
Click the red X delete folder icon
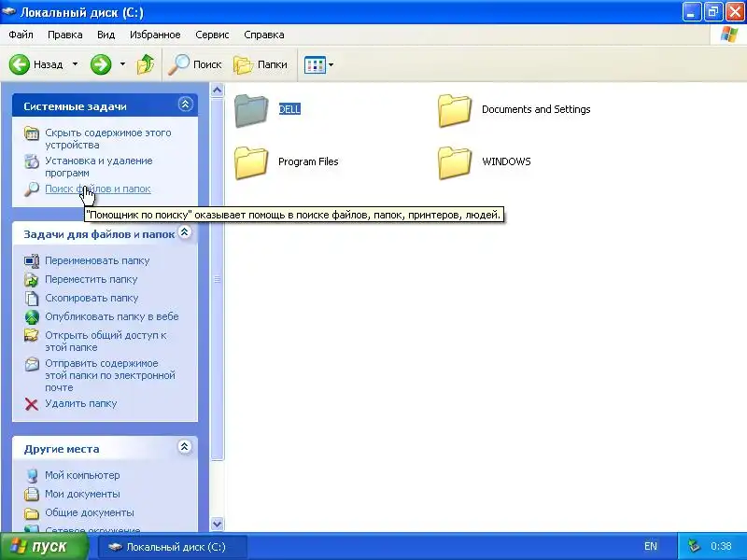[32, 404]
